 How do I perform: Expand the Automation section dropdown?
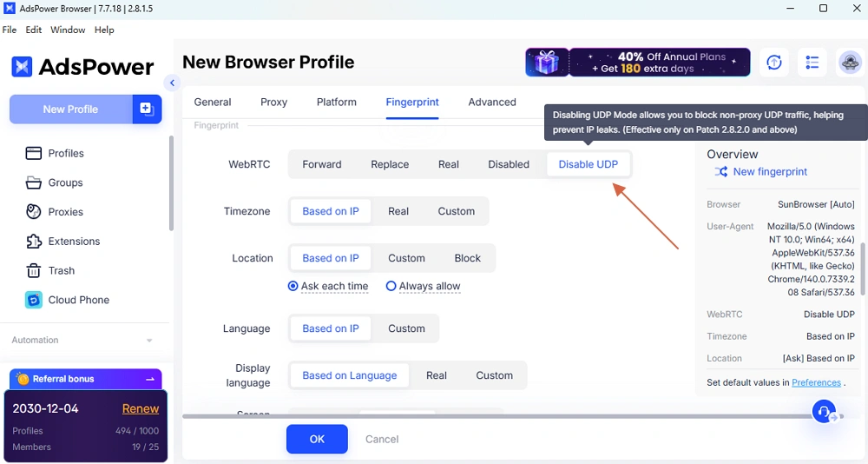pyautogui.click(x=149, y=341)
